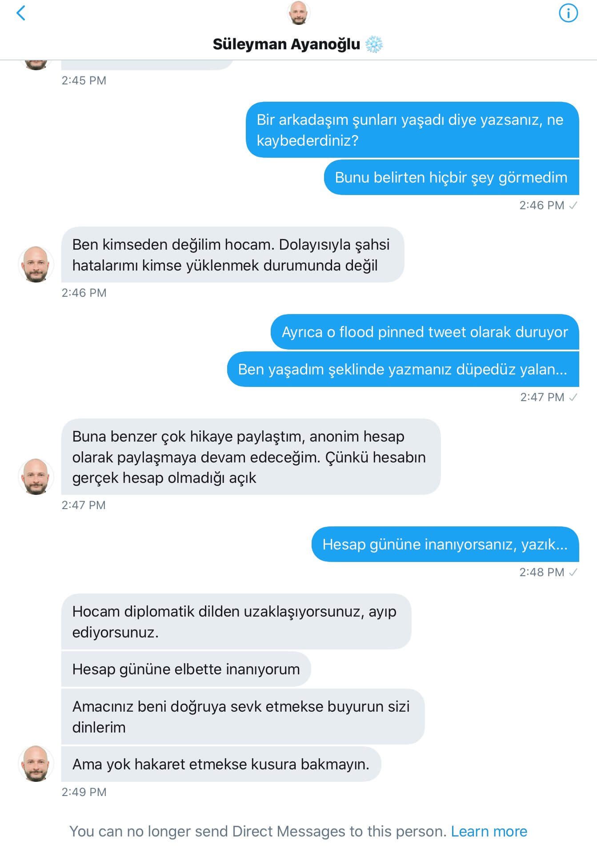Tap avatar beside 'Ben kimseden değilim' message

pyautogui.click(x=36, y=264)
